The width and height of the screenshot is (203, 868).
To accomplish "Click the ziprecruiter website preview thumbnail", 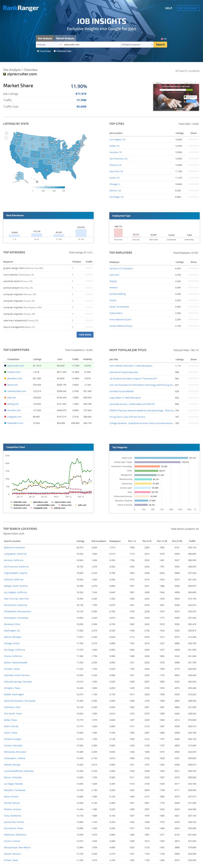I will point(176,97).
